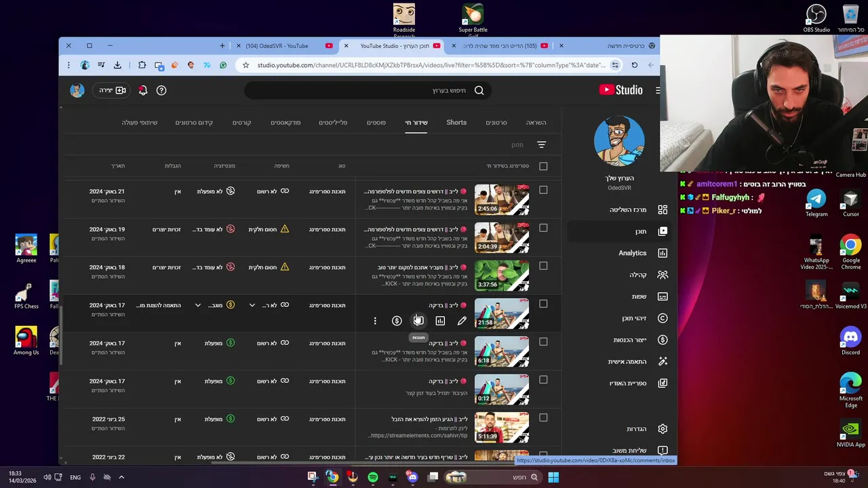
Task: Expand the monetization dropdown in 21:58 row
Action: click(x=197, y=306)
